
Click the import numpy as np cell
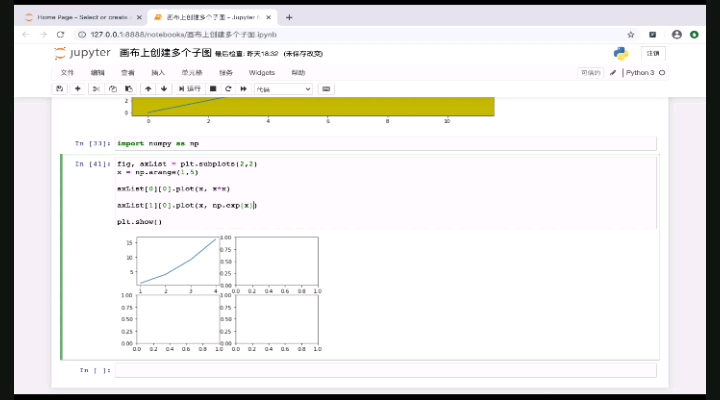point(385,143)
